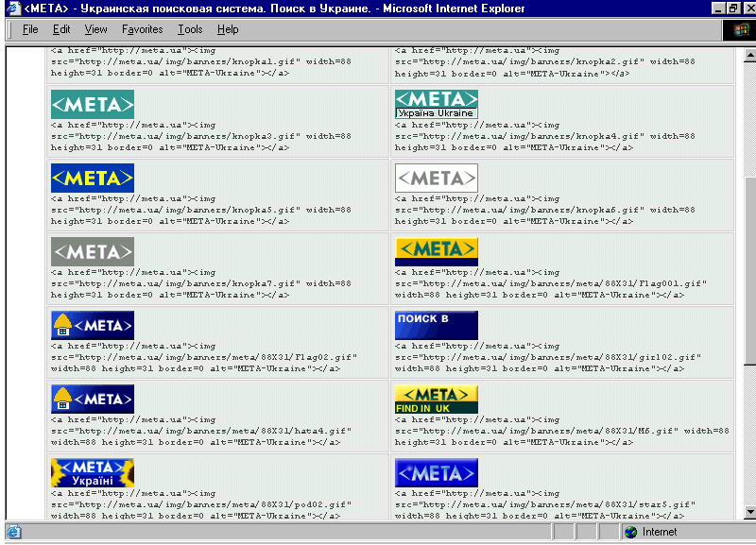
Task: Click the META FIND IN UK banner
Action: [437, 399]
